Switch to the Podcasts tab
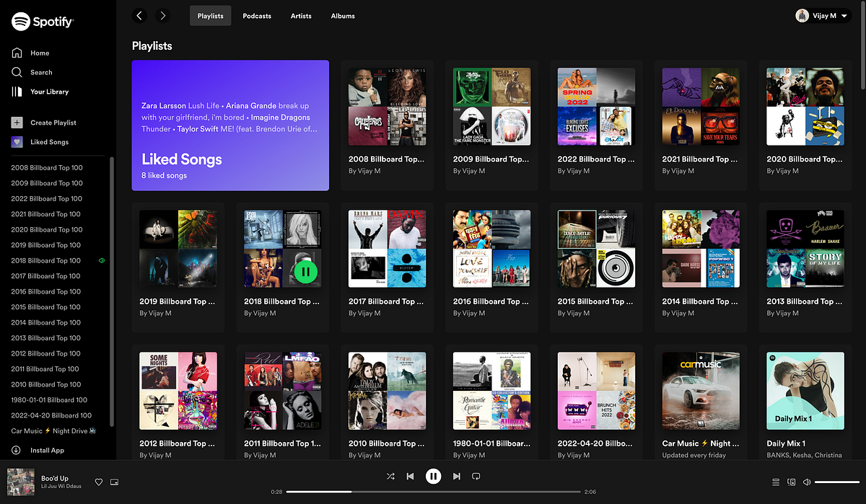 257,15
